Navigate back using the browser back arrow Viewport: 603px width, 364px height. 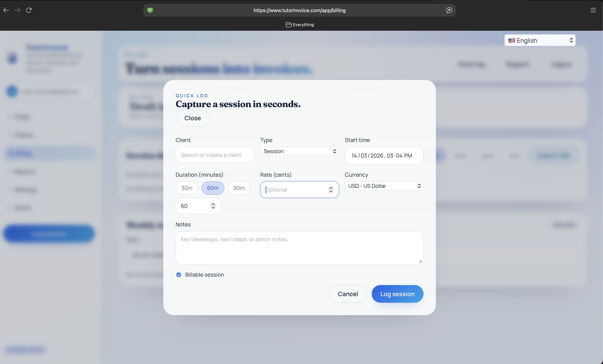[x=6, y=10]
